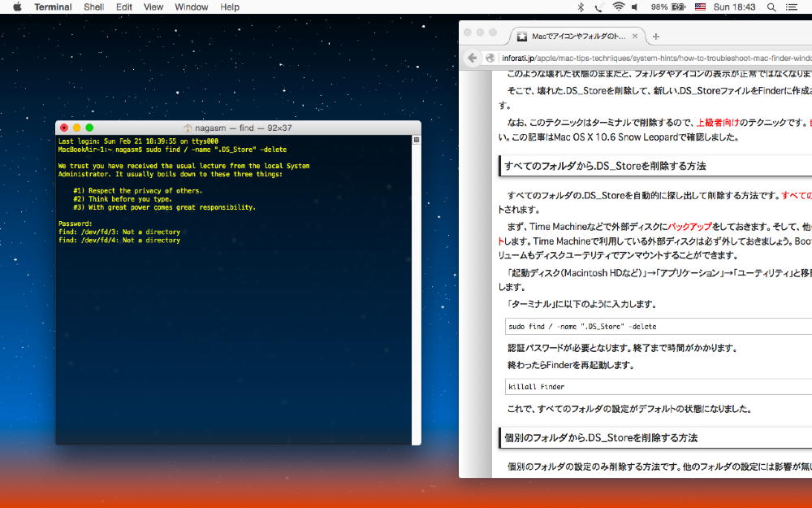
Task: Open the Terminal application menu
Action: click(53, 7)
